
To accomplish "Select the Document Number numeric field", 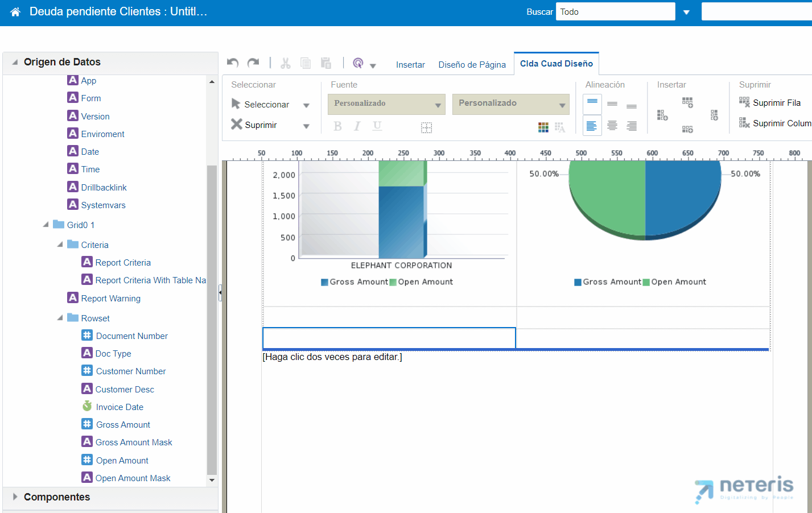I will click(x=131, y=336).
